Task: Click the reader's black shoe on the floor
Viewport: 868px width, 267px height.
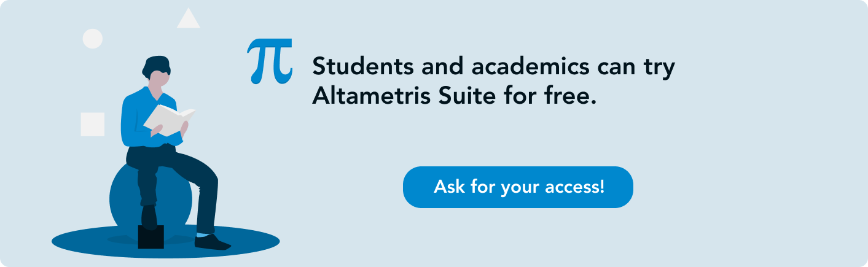Action: [212, 242]
